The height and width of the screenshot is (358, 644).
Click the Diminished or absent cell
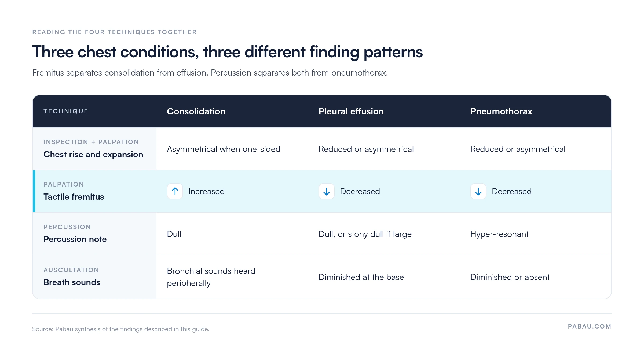point(510,277)
